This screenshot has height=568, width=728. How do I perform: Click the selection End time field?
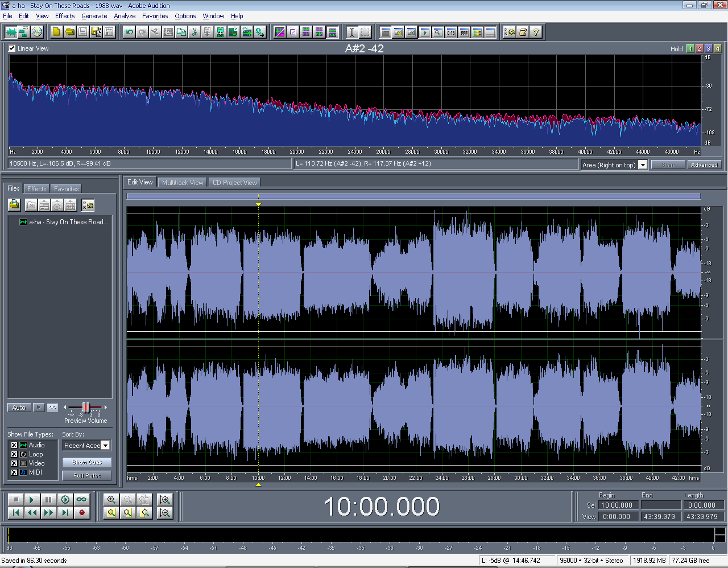pyautogui.click(x=661, y=505)
